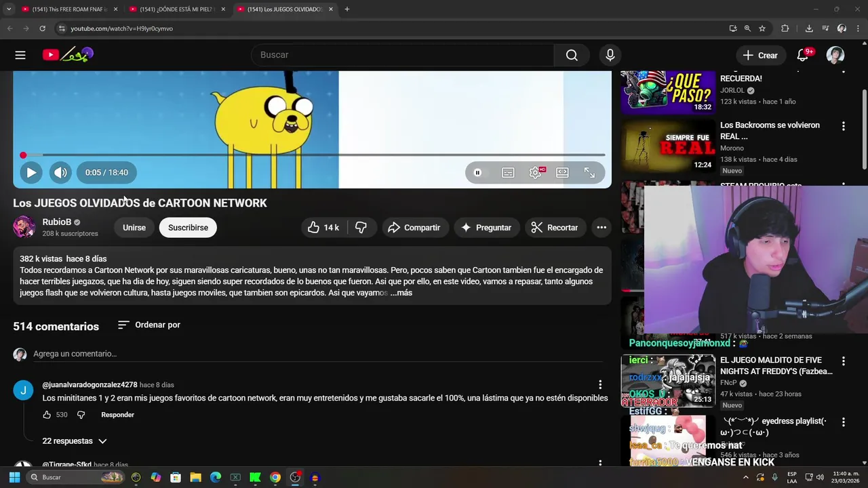Image resolution: width=868 pixels, height=488 pixels.
Task: Open the Crear menu
Action: click(x=760, y=55)
